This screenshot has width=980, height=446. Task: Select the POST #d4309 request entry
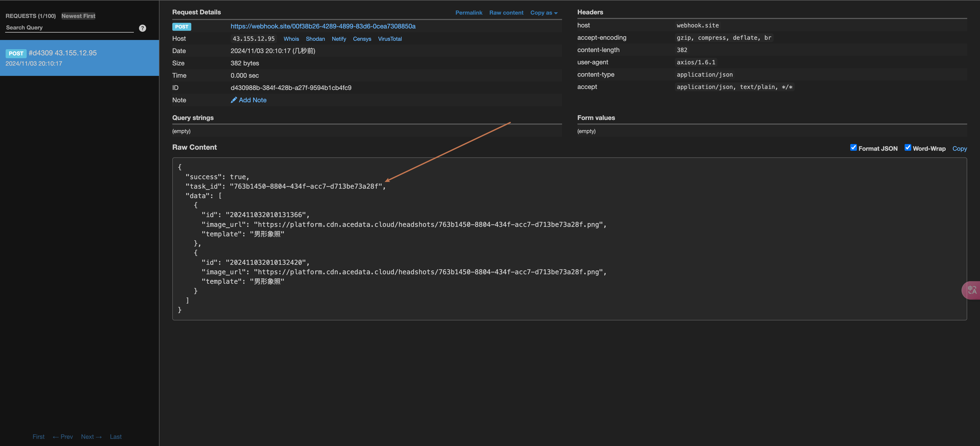[79, 58]
